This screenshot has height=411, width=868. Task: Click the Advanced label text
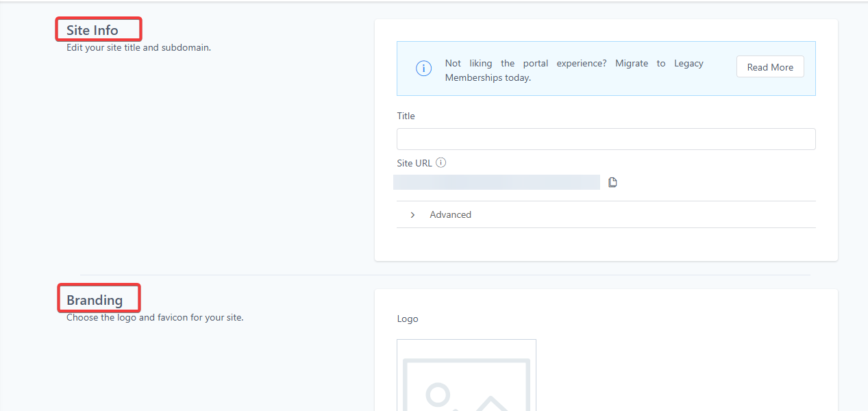coord(450,215)
